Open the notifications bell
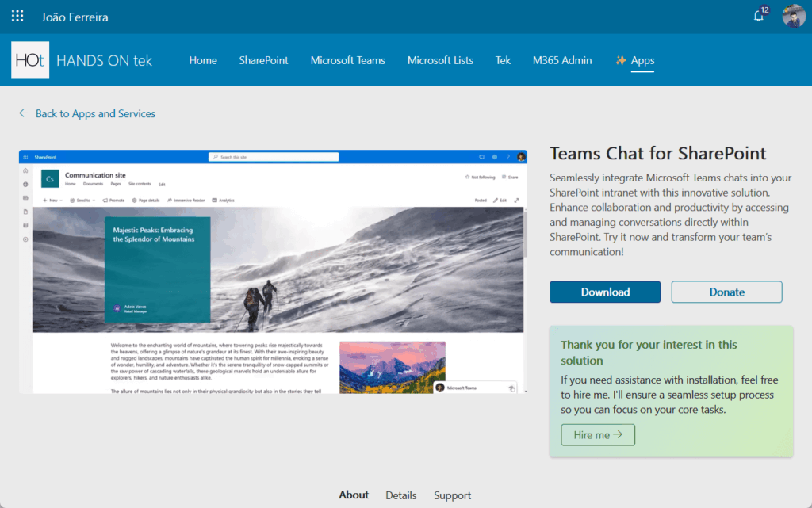Image resolution: width=812 pixels, height=508 pixels. (759, 16)
